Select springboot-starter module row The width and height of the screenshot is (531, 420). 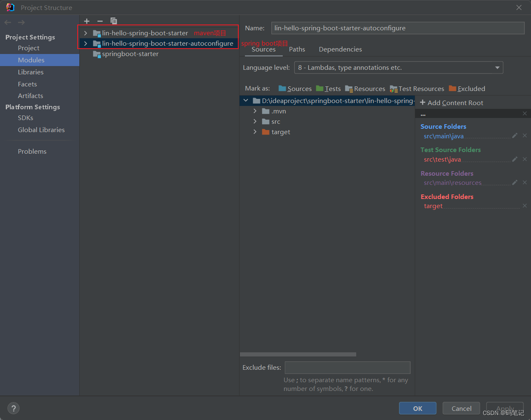pos(159,54)
